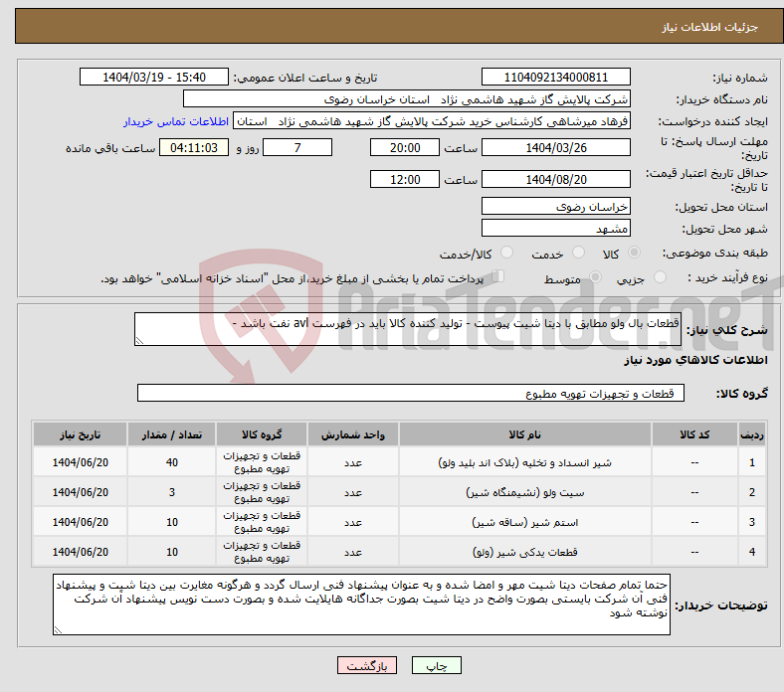This screenshot has width=784, height=692.
Task: Click item name شیر انسداد و تخلیه
Action: (x=525, y=462)
